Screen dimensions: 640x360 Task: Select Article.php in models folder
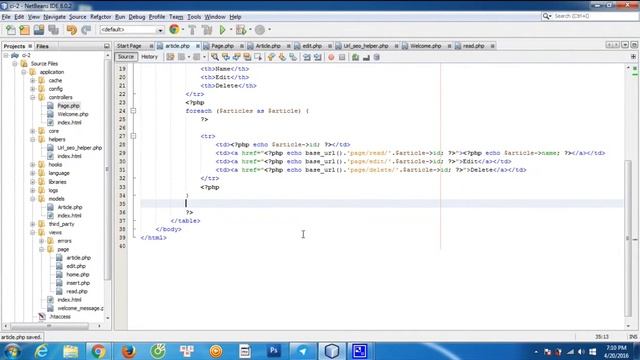pyautogui.click(x=70, y=207)
